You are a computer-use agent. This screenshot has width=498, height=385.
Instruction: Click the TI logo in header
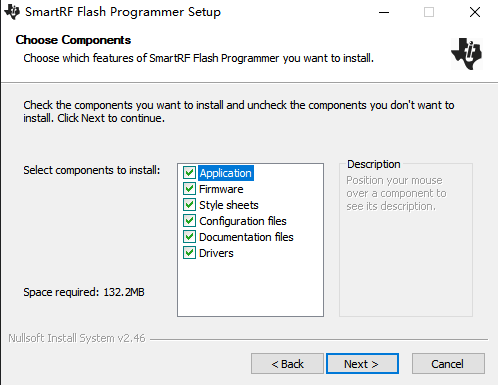pyautogui.click(x=467, y=54)
